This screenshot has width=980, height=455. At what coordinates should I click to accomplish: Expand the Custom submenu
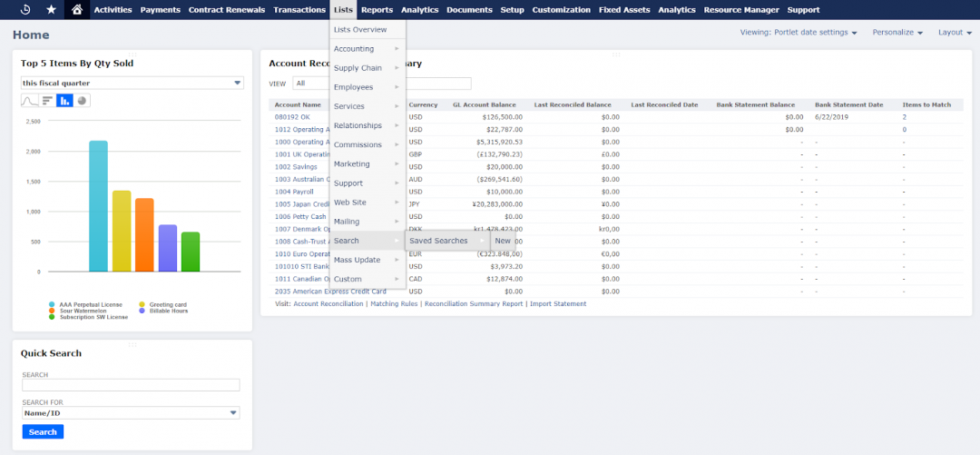(x=367, y=279)
